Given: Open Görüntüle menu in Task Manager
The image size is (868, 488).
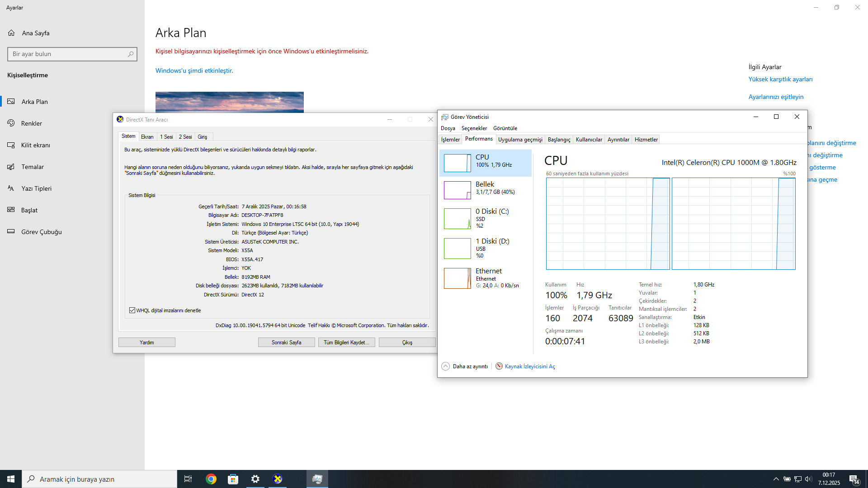Looking at the screenshot, I should pos(505,128).
